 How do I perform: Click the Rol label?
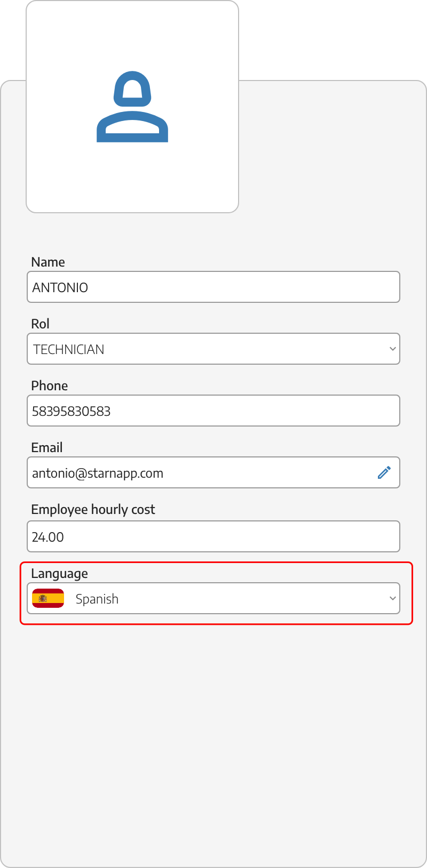(40, 324)
